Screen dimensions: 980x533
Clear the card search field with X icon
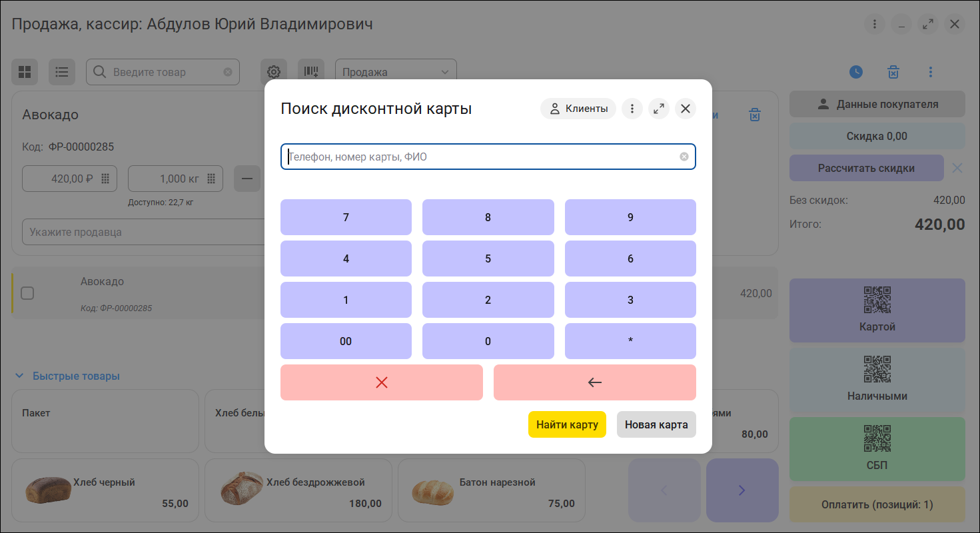[684, 157]
